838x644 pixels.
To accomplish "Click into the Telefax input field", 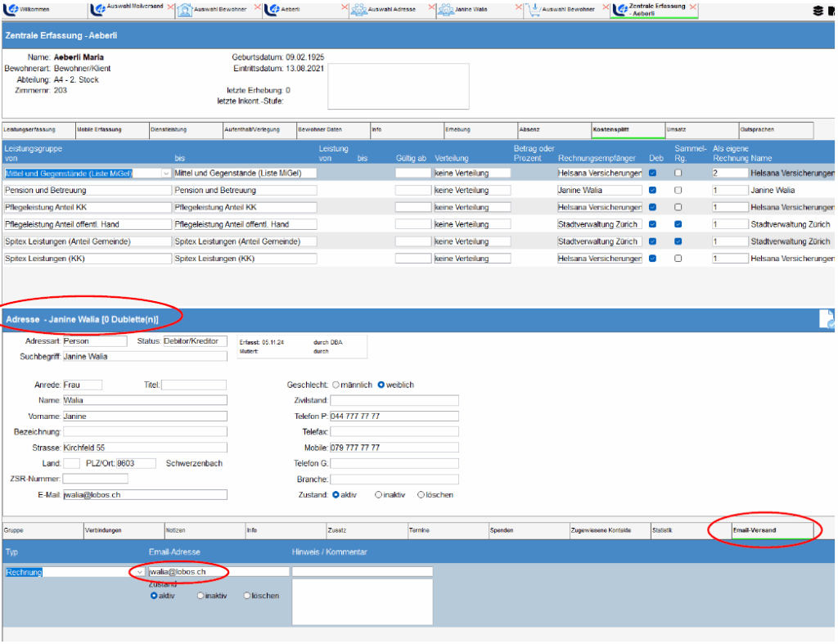I will point(394,432).
